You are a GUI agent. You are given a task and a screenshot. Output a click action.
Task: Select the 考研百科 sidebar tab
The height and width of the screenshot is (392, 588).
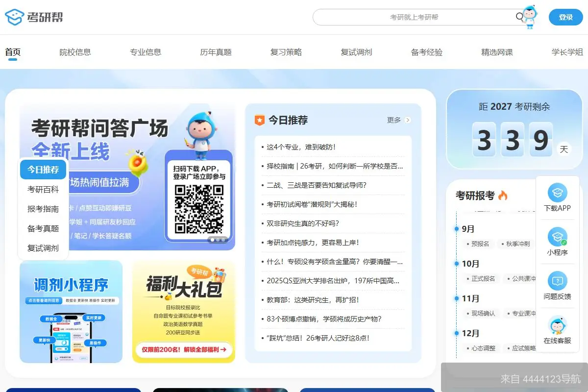pos(43,189)
